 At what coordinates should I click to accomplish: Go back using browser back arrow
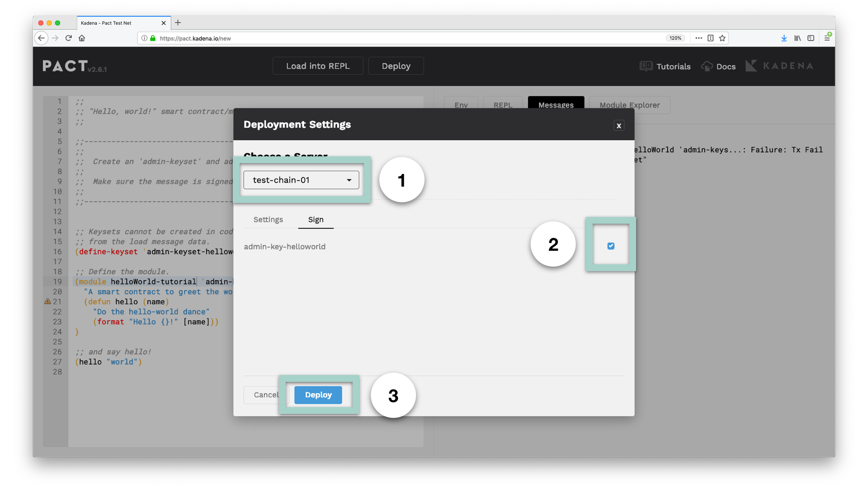(41, 38)
